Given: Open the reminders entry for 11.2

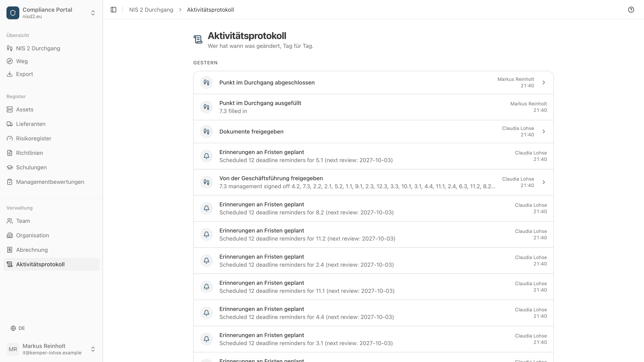Looking at the screenshot, I should (x=373, y=234).
